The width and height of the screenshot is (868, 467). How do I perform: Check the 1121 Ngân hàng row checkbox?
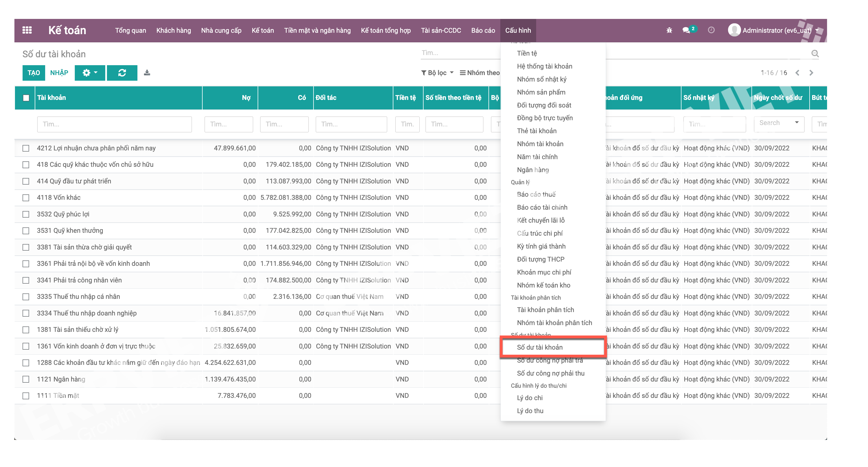coord(26,380)
